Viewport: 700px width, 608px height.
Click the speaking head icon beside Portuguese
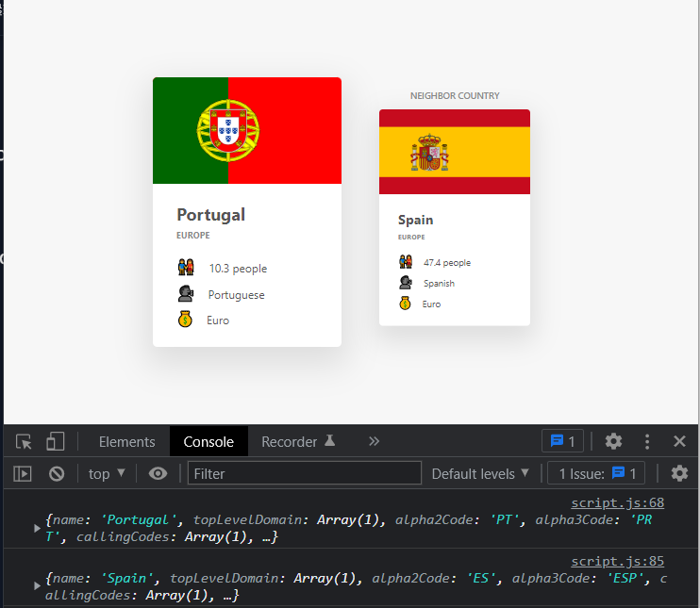pos(185,293)
